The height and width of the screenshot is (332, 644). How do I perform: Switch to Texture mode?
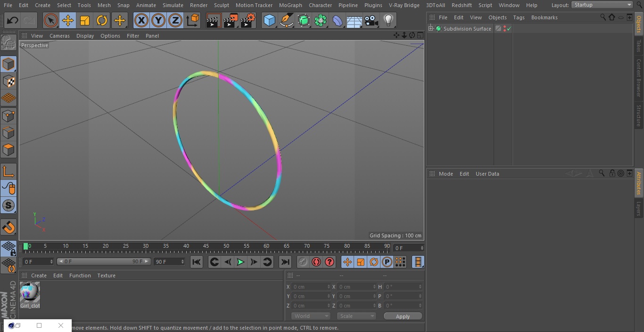point(8,81)
